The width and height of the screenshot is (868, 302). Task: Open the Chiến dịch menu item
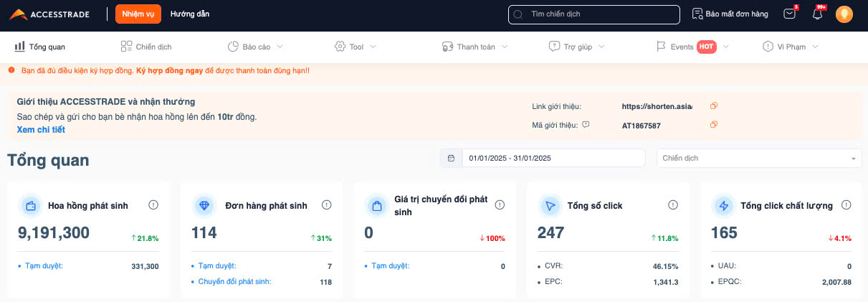pos(146,47)
